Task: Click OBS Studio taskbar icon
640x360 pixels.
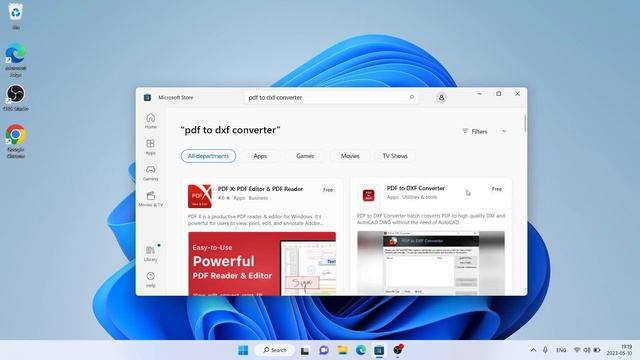Action: 398,350
